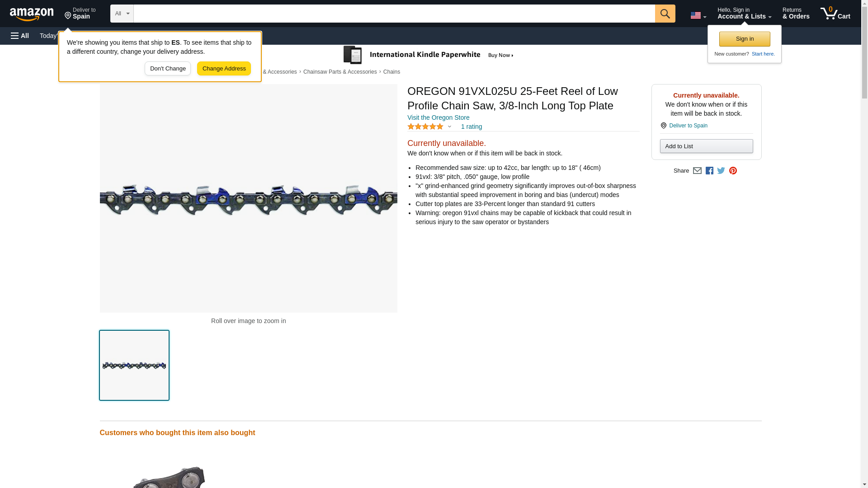This screenshot has height=488, width=868.
Task: Click the Sign in button
Action: pos(745,39)
